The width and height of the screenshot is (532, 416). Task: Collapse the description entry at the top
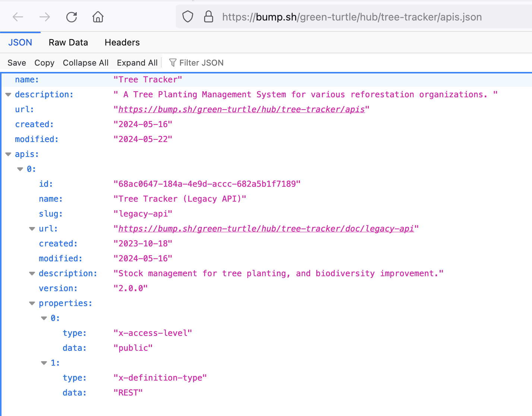8,94
